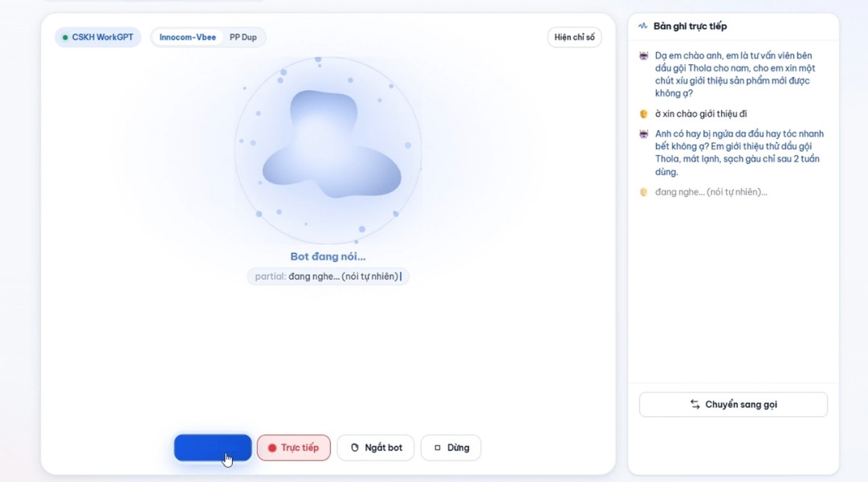The image size is (868, 482).
Task: Click the 'Bản ghi trực tiếp' panel heading
Action: click(x=690, y=26)
